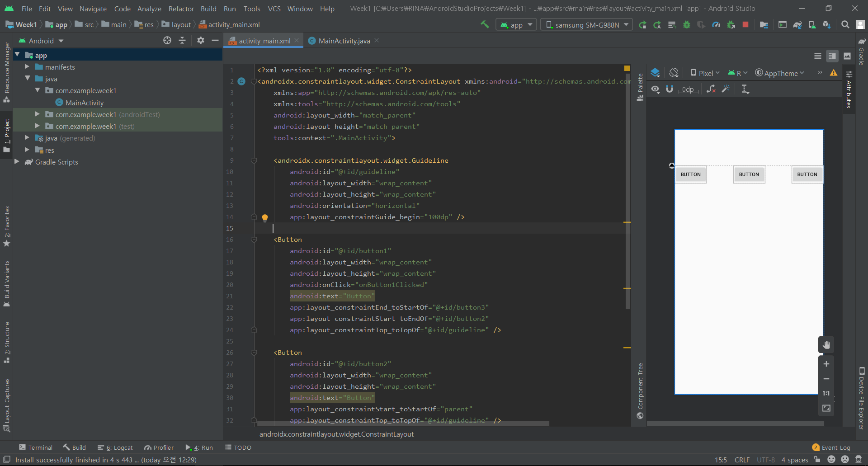
Task: Open the samsung SM-G988N device dropdown
Action: pos(587,25)
